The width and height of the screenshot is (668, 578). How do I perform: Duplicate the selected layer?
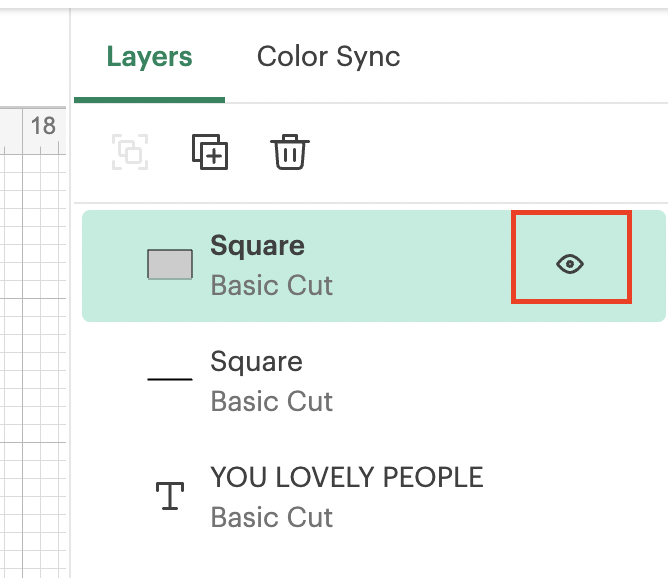[210, 153]
